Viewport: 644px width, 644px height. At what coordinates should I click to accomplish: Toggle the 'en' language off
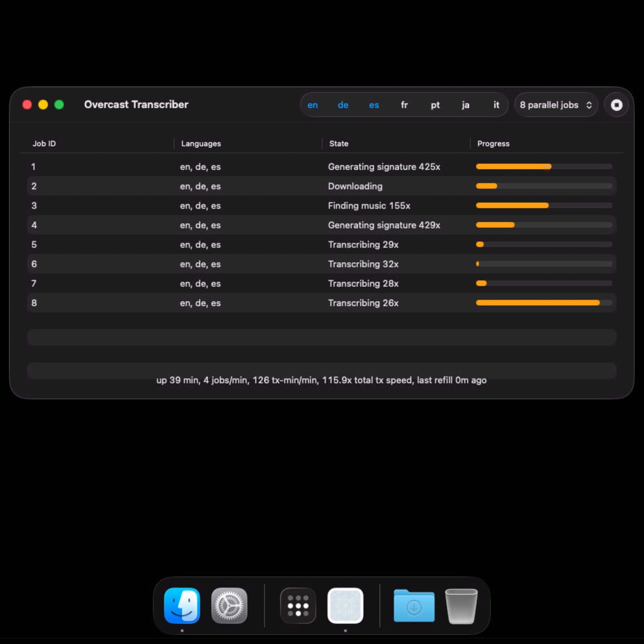(312, 105)
